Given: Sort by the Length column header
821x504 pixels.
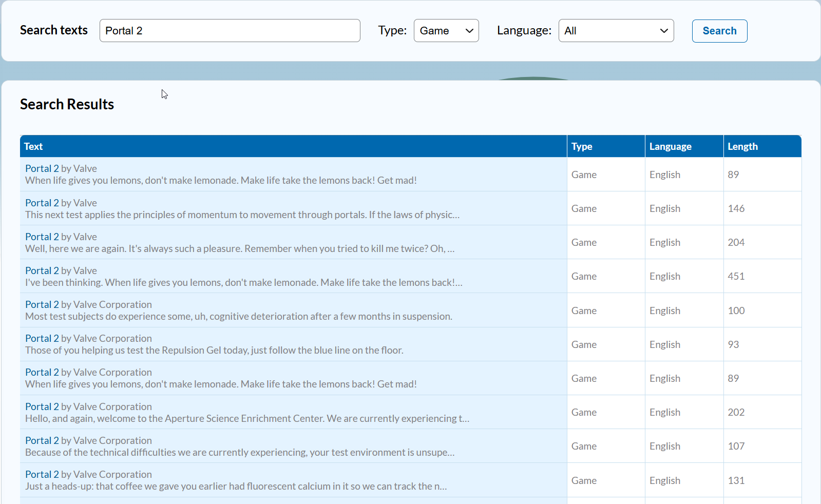Looking at the screenshot, I should (x=742, y=146).
